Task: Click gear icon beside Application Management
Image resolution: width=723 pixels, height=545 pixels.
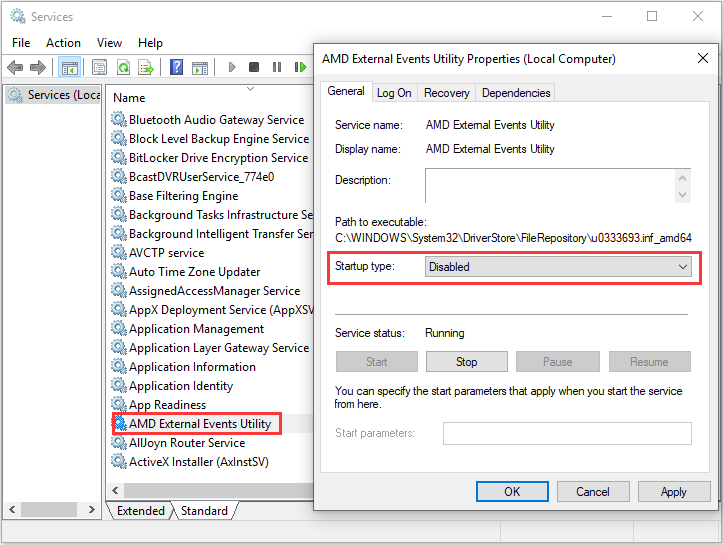Action: click(x=119, y=328)
